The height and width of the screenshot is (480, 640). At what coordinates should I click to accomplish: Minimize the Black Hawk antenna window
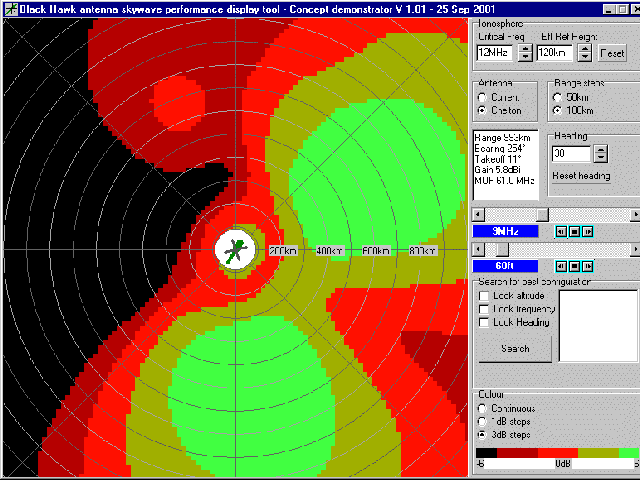click(x=609, y=9)
